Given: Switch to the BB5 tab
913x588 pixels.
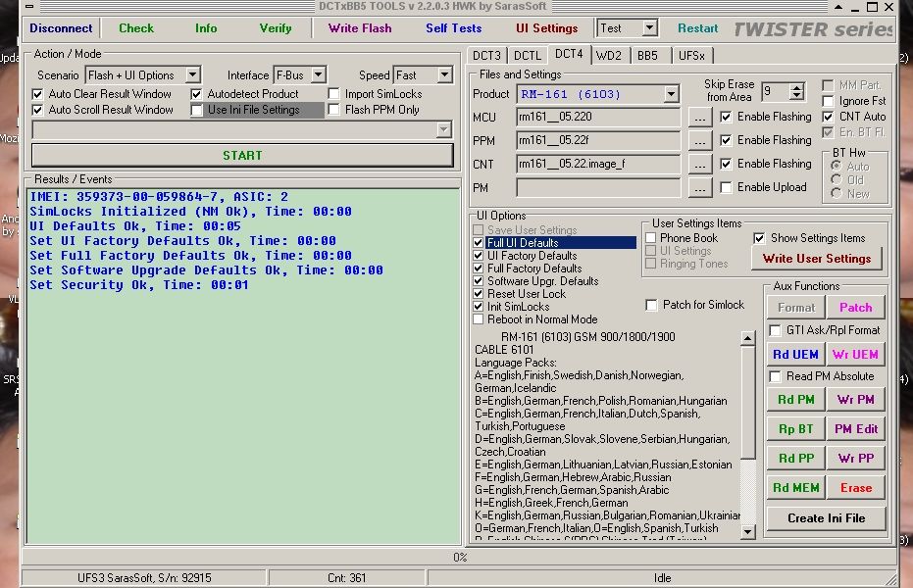Looking at the screenshot, I should click(x=648, y=56).
